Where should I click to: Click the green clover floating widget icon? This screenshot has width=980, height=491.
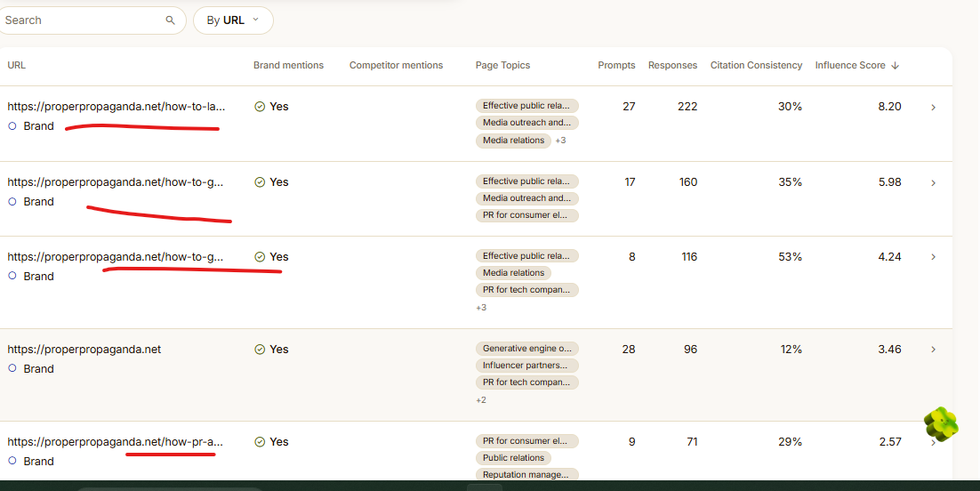[941, 424]
